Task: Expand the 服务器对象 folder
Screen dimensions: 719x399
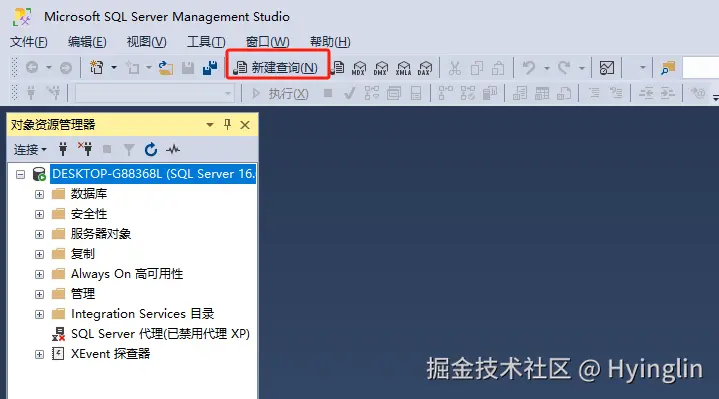Action: (39, 234)
